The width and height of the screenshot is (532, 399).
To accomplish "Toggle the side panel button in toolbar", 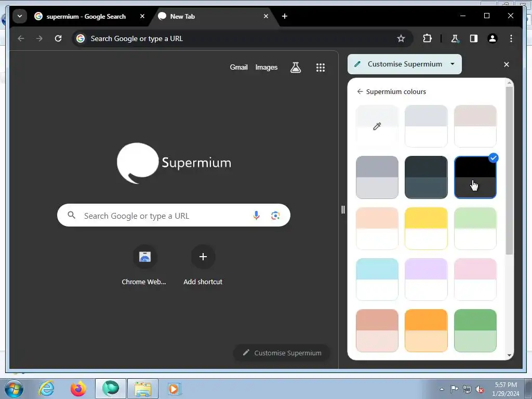I will [x=474, y=38].
